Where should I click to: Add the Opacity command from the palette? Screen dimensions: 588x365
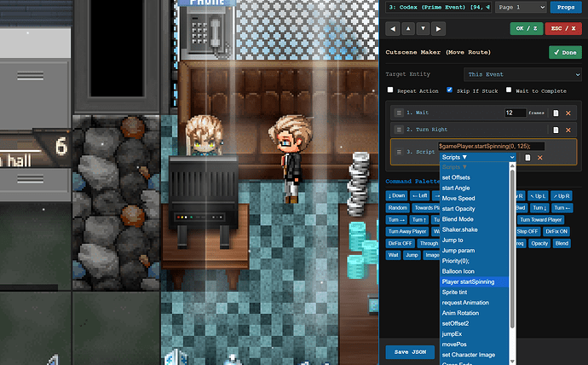[x=539, y=243]
